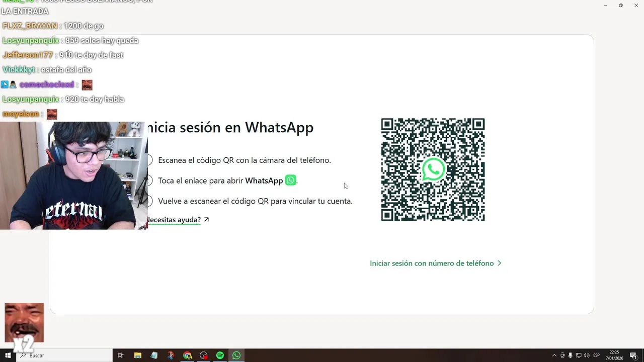Viewport: 644px width, 362px height.
Task: Click chat message '920 te doy habla'
Action: 95,100
